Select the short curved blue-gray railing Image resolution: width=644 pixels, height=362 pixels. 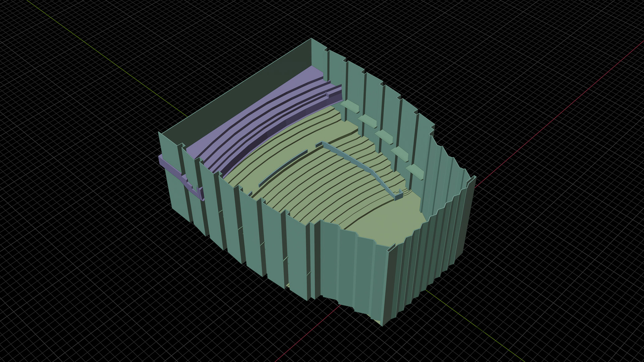[x=283, y=167]
